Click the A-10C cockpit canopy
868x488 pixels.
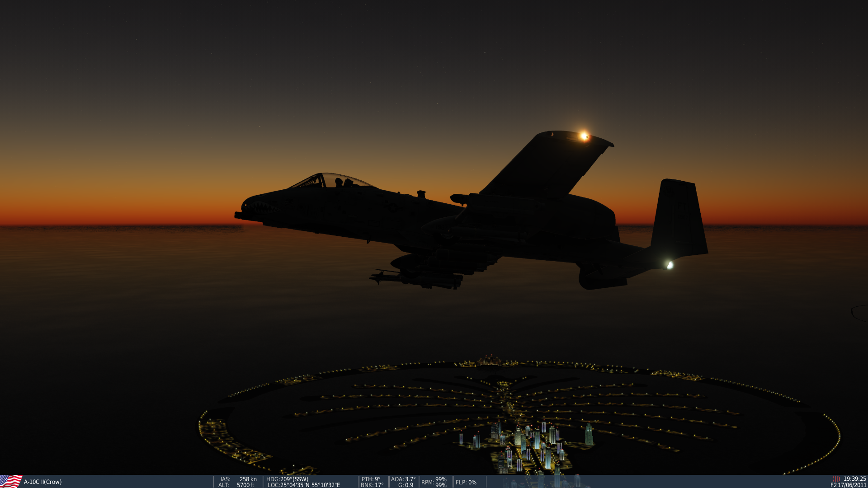(332, 180)
